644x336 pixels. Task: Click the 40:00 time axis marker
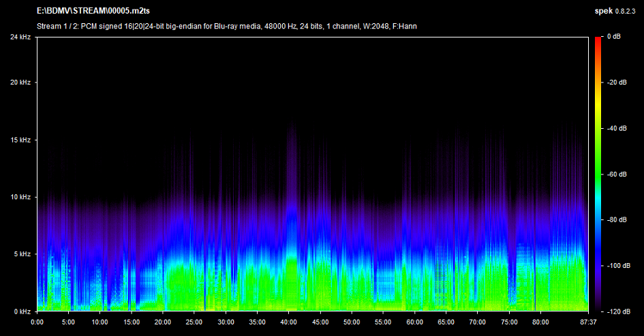[x=289, y=322]
